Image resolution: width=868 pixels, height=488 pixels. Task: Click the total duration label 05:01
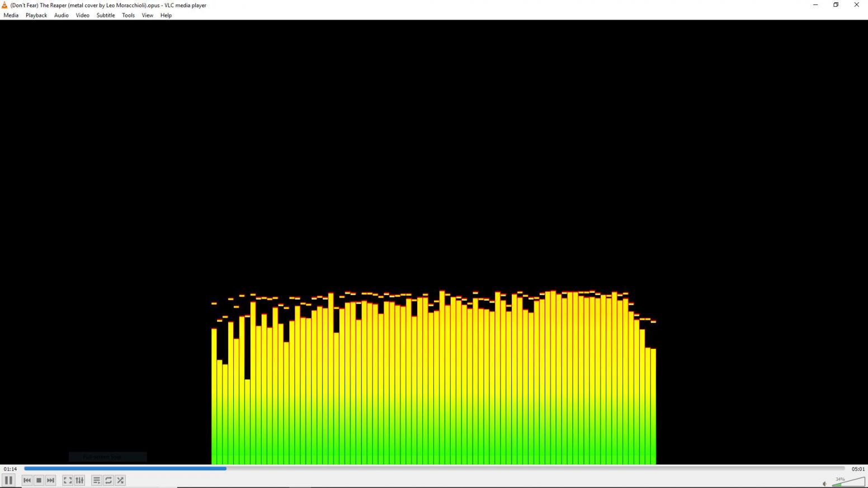(858, 469)
